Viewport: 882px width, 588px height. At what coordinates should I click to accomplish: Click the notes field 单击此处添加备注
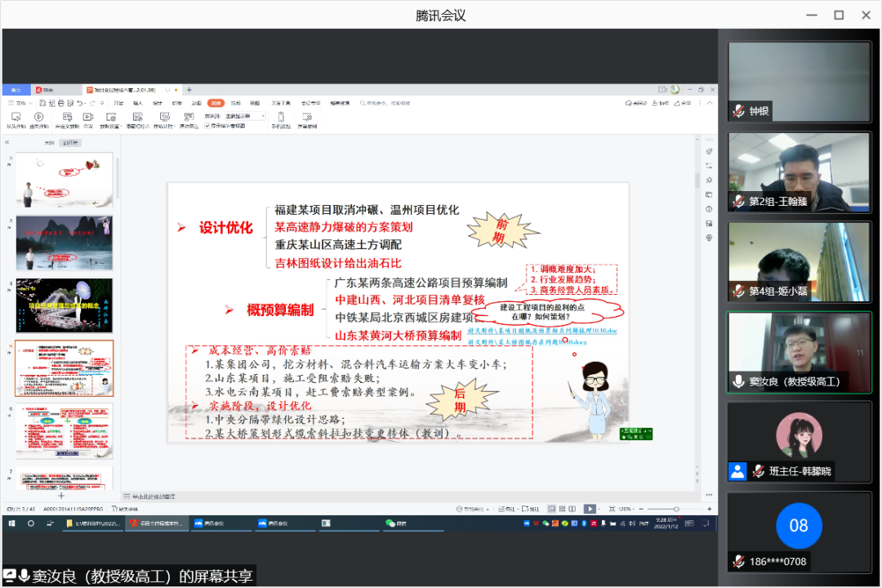pos(154,497)
